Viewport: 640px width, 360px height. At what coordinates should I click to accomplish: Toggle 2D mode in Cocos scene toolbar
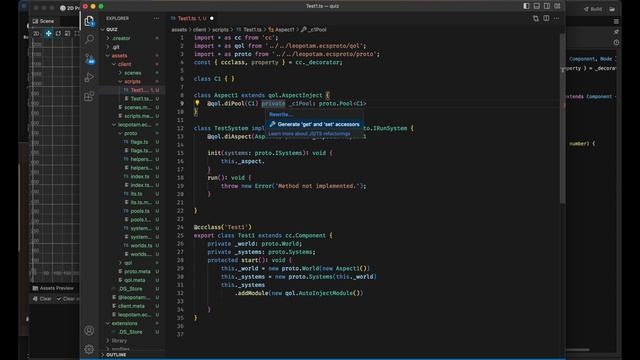tap(36, 33)
